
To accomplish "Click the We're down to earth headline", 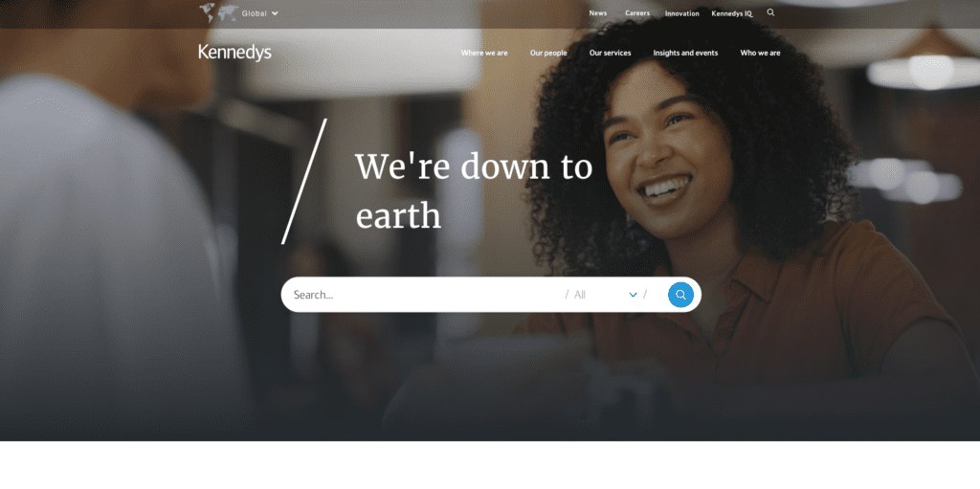I will tap(474, 191).
